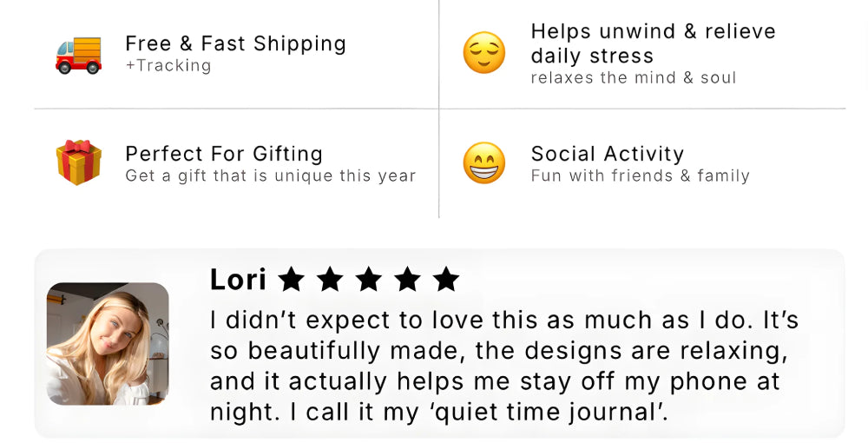Viewport: 868px width, 443px height.
Task: Click the red gift box icon
Action: pyautogui.click(x=78, y=162)
